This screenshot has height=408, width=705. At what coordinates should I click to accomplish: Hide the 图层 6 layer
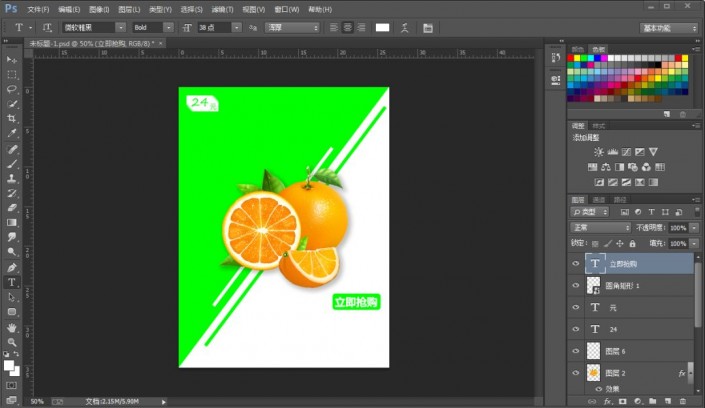[x=576, y=351]
